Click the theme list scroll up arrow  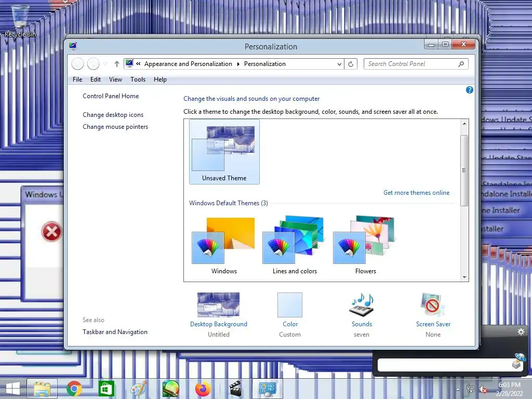464,124
